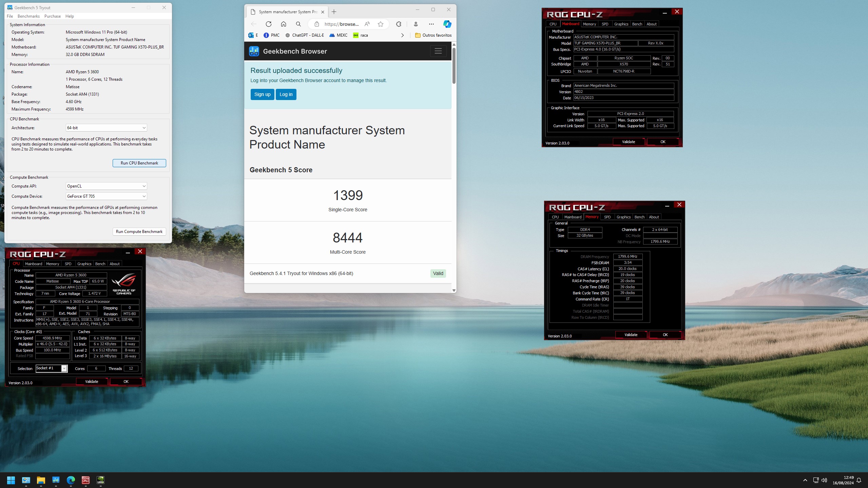The height and width of the screenshot is (488, 868).
Task: Switch to SPD tab in Mainboard CPU-Z window
Action: 605,24
